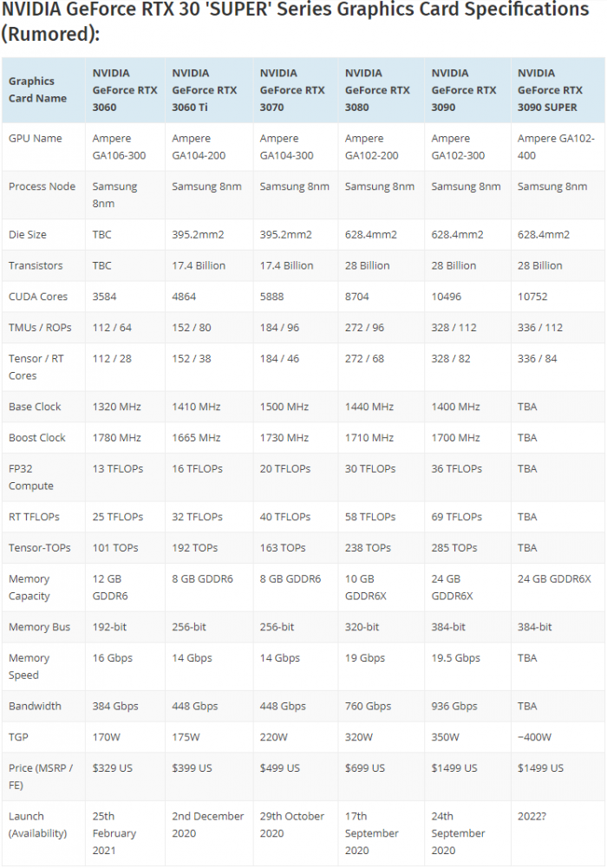Click the ~400W TGP value
The width and height of the screenshot is (607, 868).
click(534, 737)
